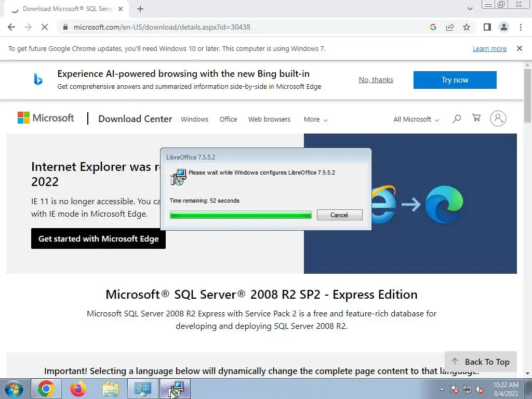Select the Windows Installer taskbar item
Image resolution: width=532 pixels, height=399 pixels.
pos(175,389)
